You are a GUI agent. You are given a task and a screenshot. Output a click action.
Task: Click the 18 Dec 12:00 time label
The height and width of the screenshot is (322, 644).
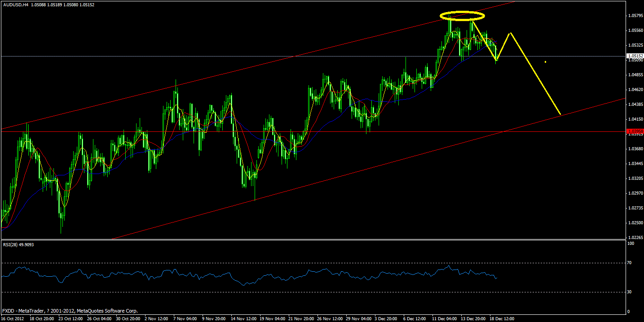click(503, 319)
